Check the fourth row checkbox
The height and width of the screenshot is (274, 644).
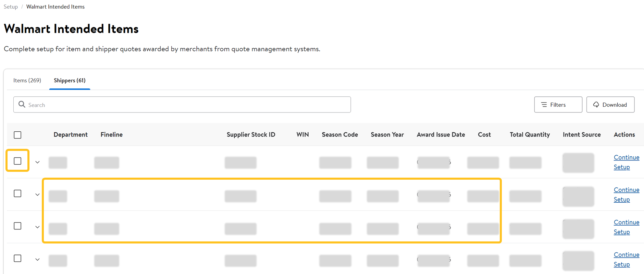[17, 258]
